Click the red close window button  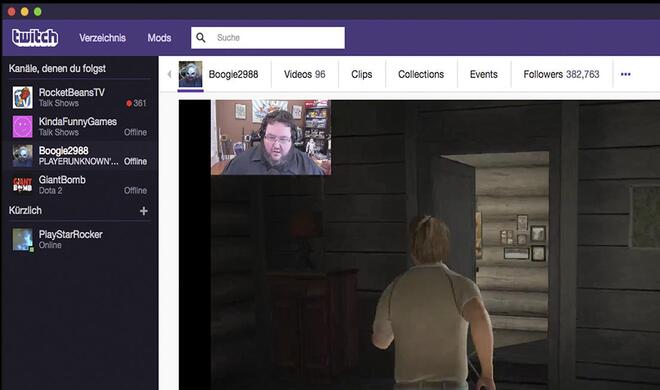coord(11,12)
